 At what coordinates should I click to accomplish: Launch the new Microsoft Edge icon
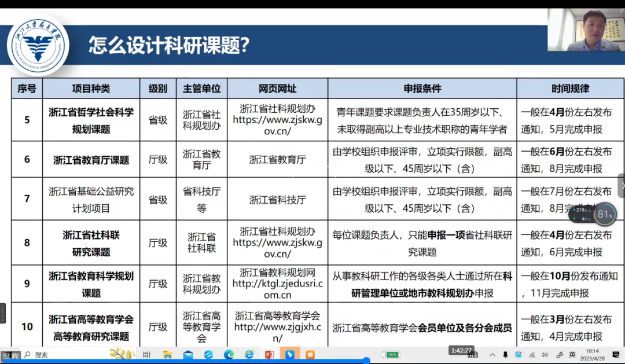229,354
